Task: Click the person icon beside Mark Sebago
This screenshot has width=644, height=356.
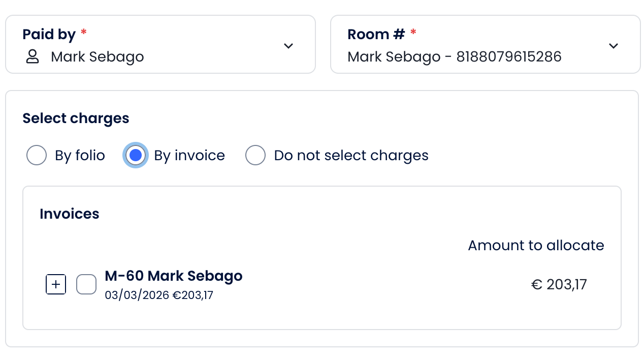Action: pos(33,56)
